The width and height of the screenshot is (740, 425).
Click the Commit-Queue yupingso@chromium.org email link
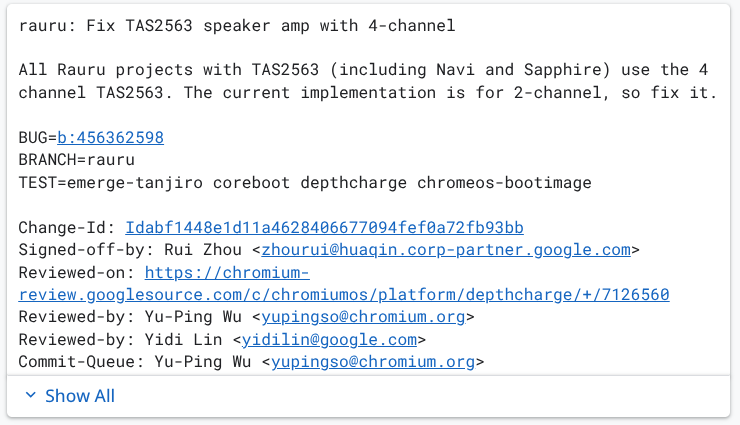coord(372,361)
